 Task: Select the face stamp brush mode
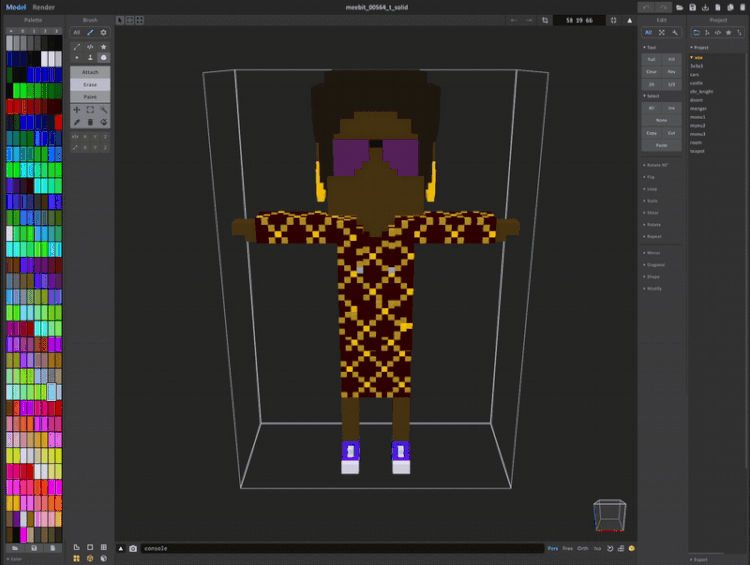pos(90,57)
